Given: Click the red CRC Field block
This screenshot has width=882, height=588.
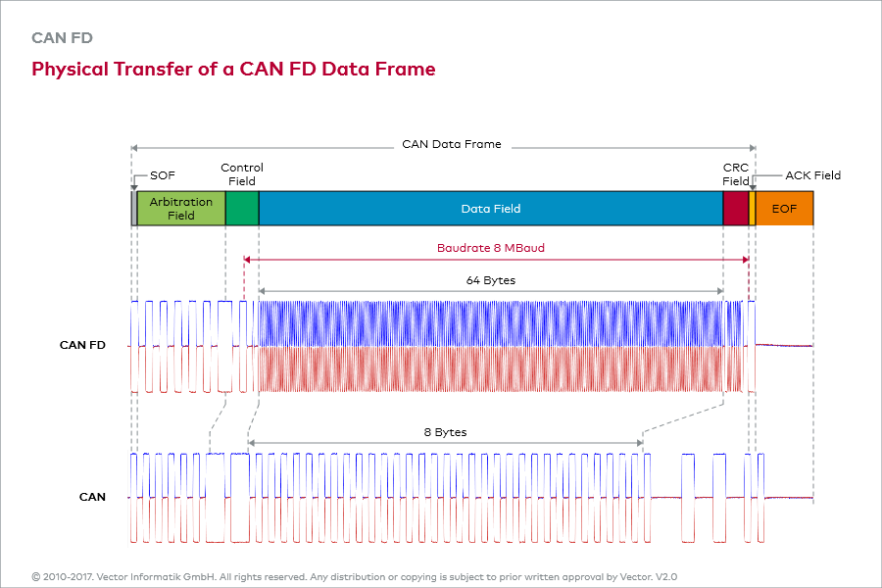Looking at the screenshot, I should pyautogui.click(x=735, y=209).
